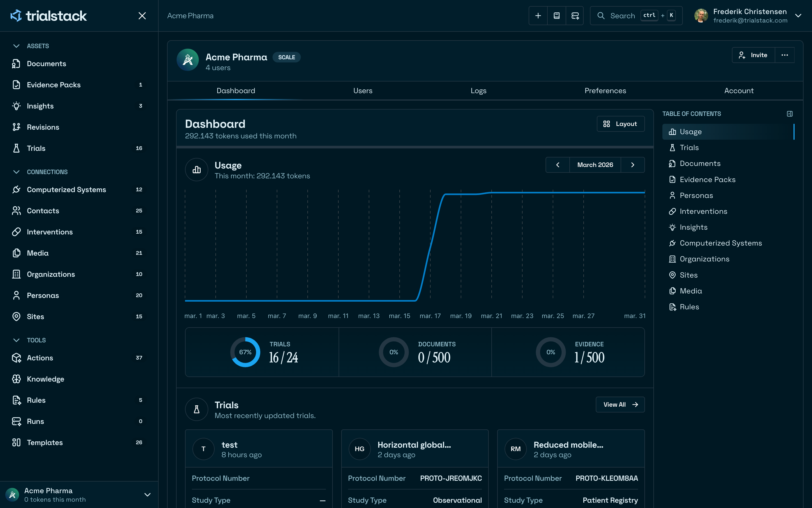Click the Acme Pharma breadcrumb
Viewport: 812px width, 508px height.
click(x=190, y=16)
